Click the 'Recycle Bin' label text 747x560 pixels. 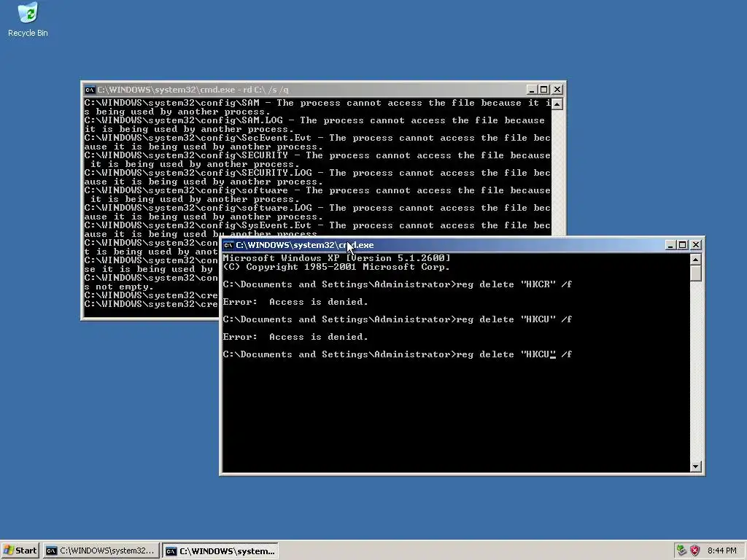click(x=28, y=33)
